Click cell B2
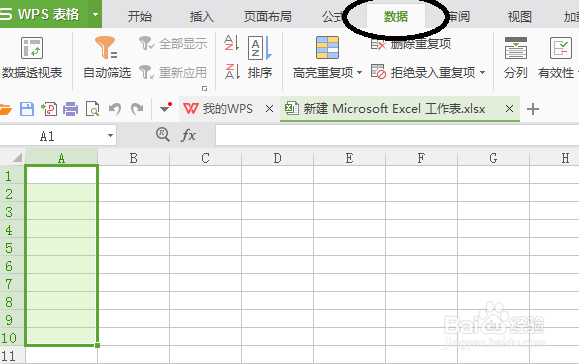Image resolution: width=579 pixels, height=364 pixels. pos(134,193)
